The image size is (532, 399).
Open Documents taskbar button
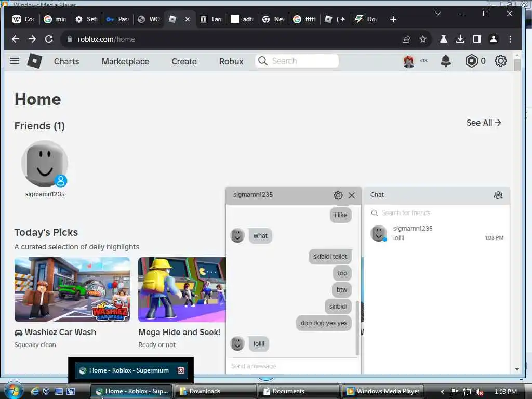coord(299,391)
